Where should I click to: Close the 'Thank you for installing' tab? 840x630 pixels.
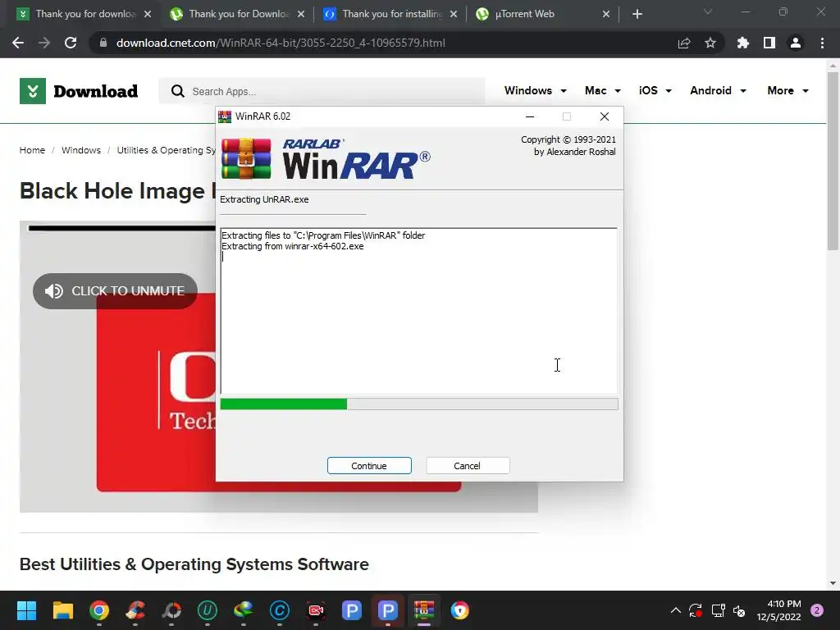coord(454,14)
